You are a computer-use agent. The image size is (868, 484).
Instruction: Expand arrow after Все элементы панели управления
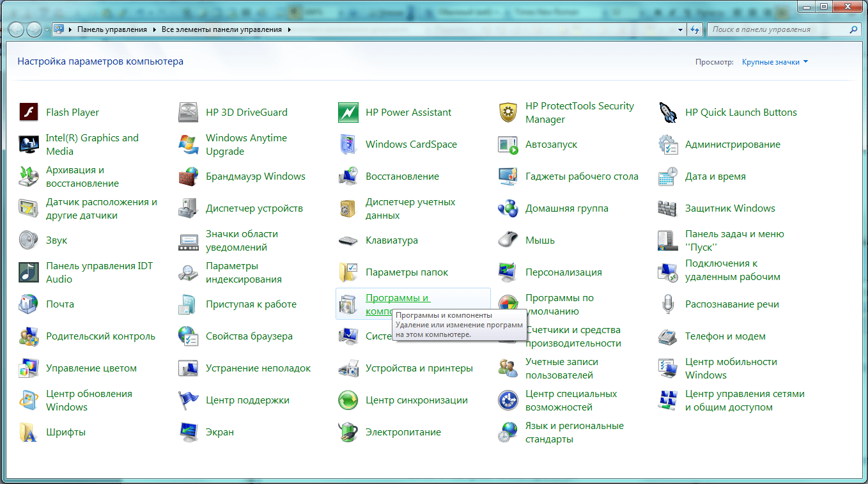[x=289, y=29]
